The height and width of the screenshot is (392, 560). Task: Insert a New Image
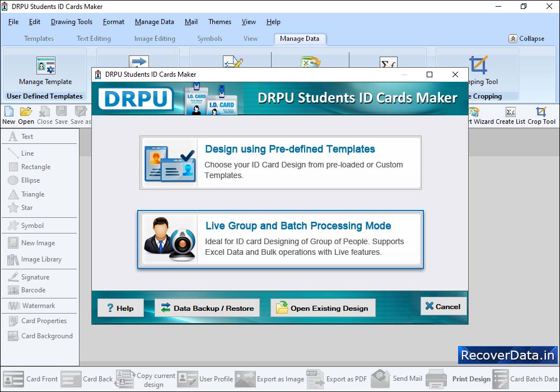coord(31,243)
